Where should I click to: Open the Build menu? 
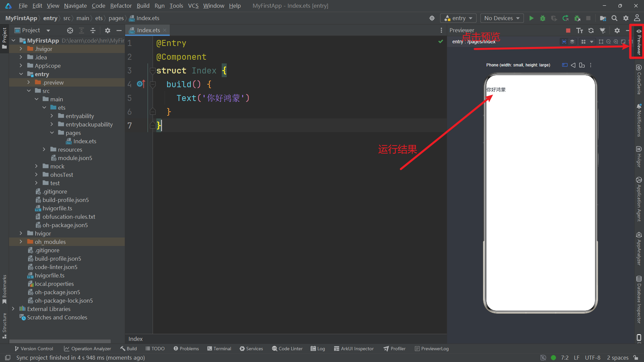pos(143,6)
